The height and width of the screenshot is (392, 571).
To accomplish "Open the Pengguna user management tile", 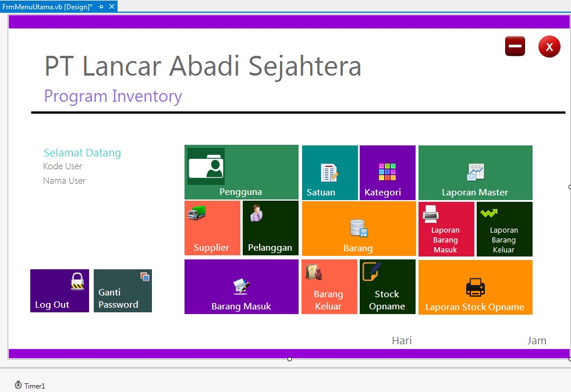I will coord(241,172).
